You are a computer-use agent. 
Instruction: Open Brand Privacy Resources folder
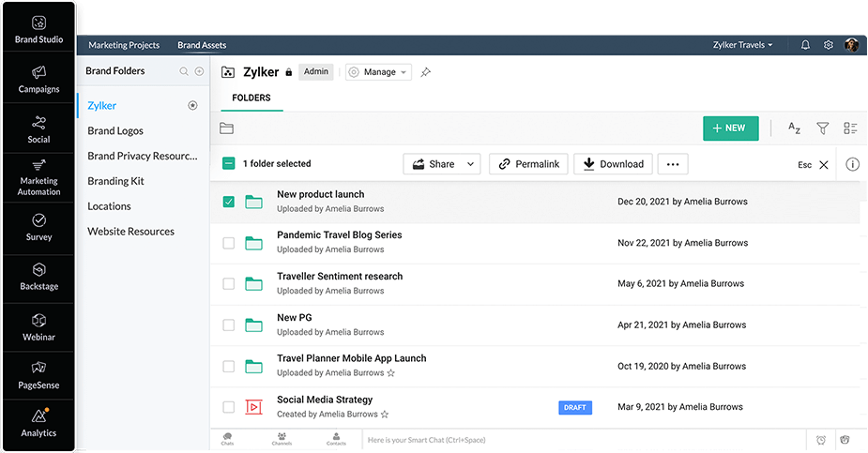(143, 156)
